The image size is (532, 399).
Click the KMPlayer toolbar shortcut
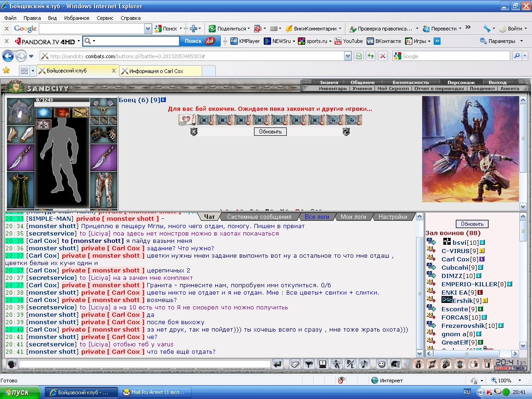tap(245, 41)
